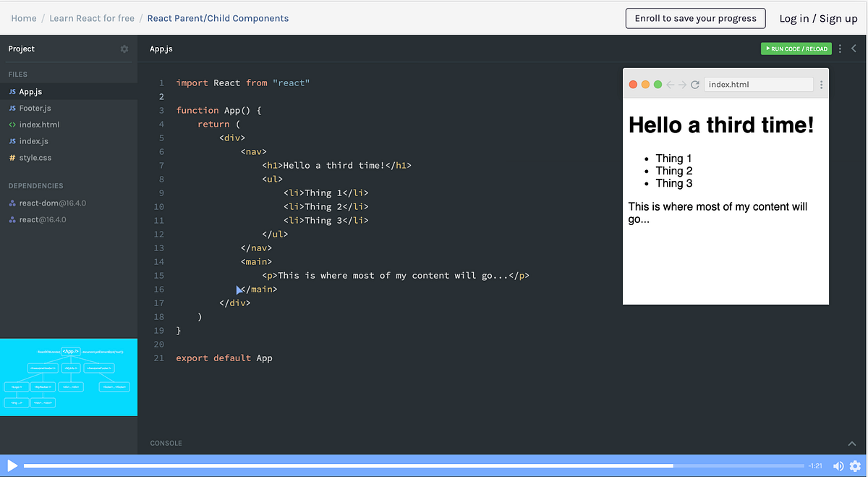Viewport: 868px width, 477px height.
Task: Click the forward arrow in the preview browser
Action: pos(681,84)
